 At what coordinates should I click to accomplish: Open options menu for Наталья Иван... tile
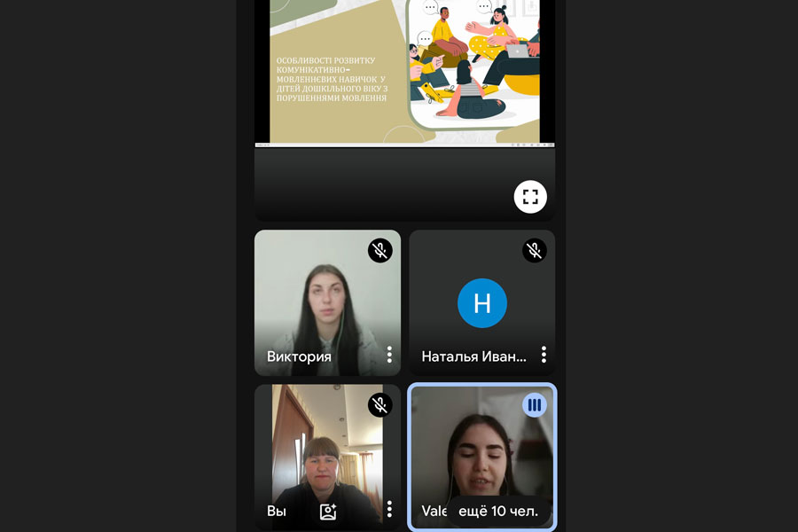(544, 355)
